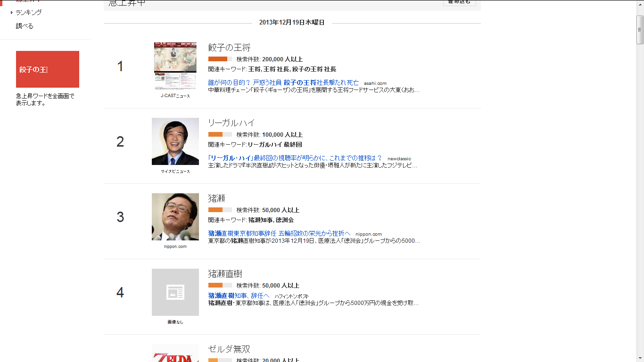
Task: Open the 猪瀬直樹 trend title
Action: pos(225,274)
